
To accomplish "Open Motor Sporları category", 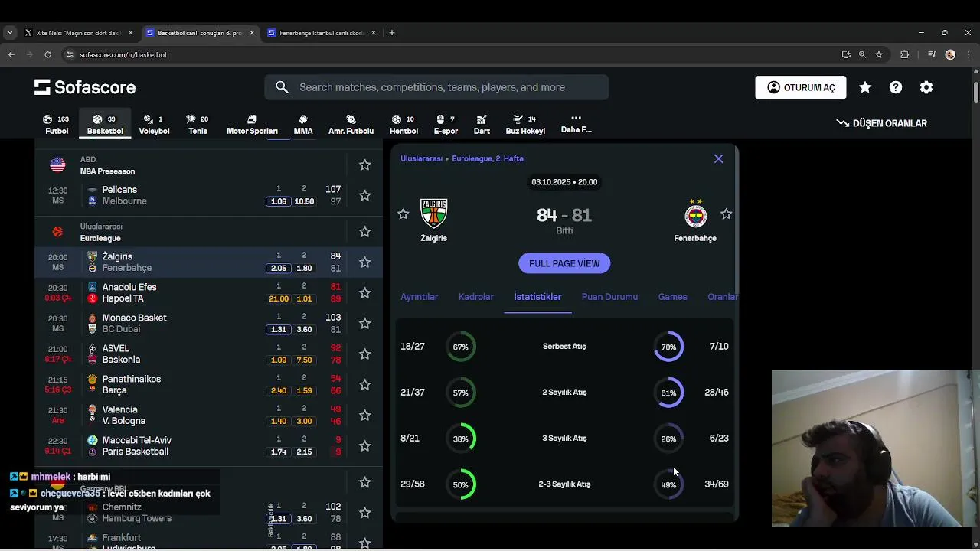I will pyautogui.click(x=252, y=125).
